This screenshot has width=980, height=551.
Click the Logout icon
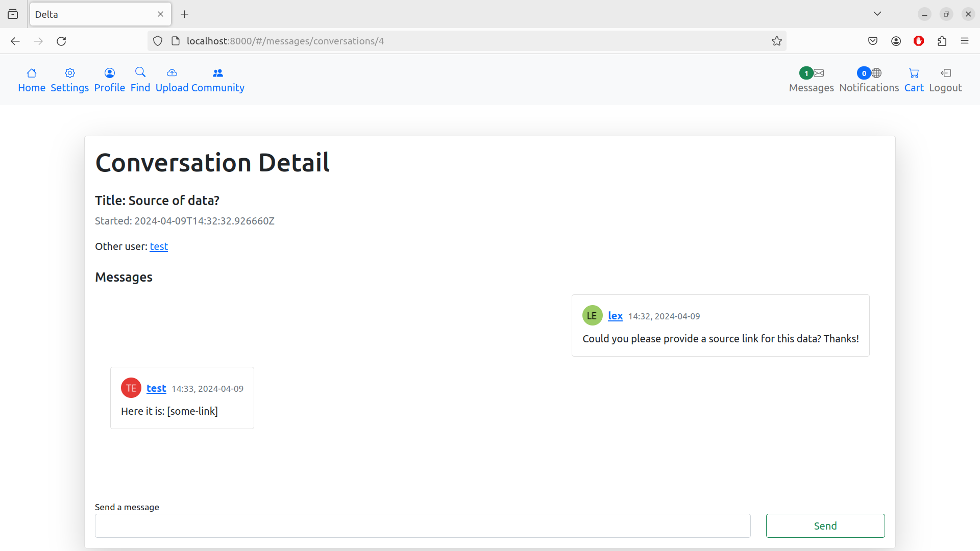point(945,73)
